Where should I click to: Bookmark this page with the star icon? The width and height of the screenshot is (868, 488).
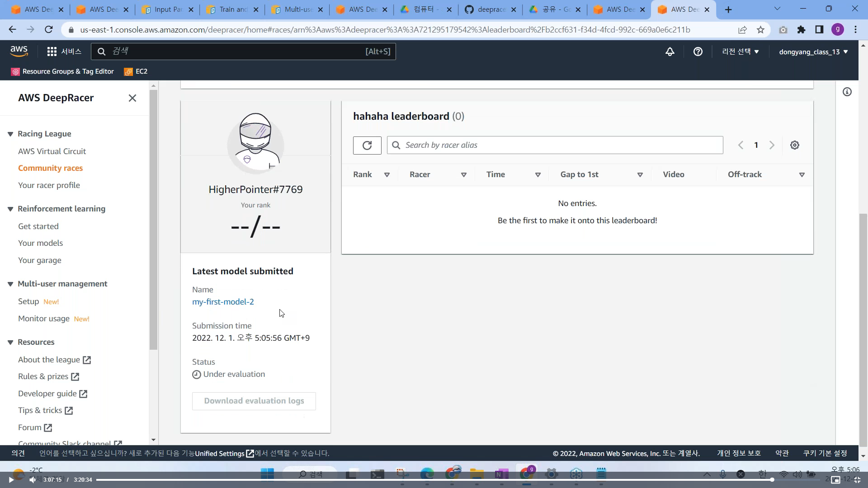tap(760, 30)
